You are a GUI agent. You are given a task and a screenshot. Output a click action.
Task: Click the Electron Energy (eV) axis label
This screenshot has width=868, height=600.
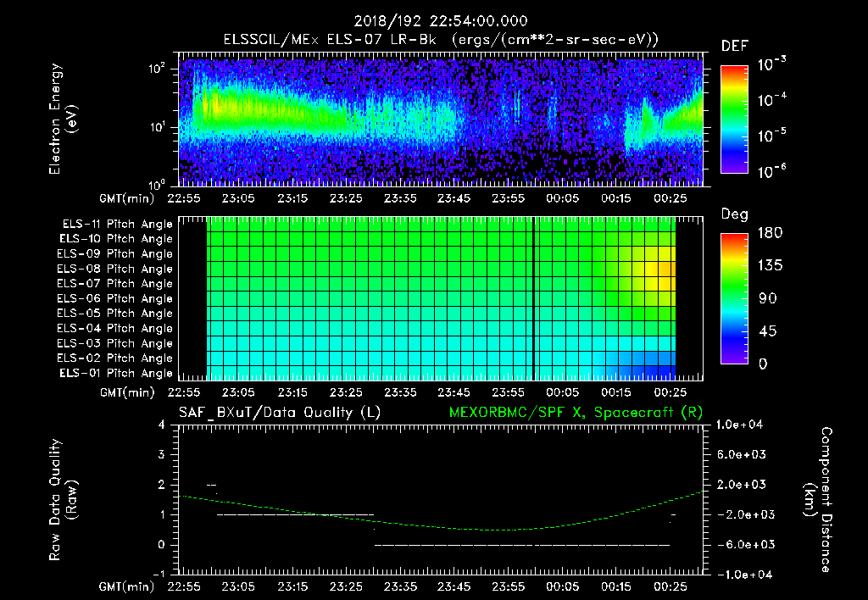(x=63, y=119)
